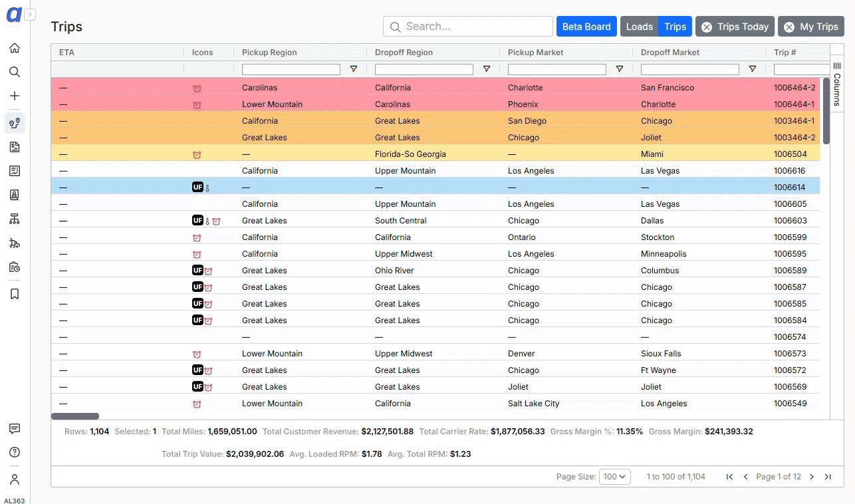This screenshot has width=855, height=504.
Task: Open the bookmark icon in the sidebar
Action: click(x=15, y=294)
